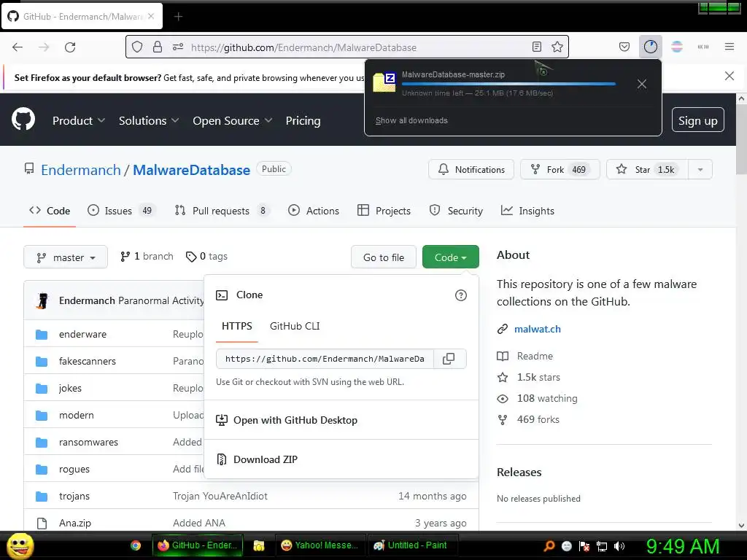Open the Insights tab
This screenshot has width=747, height=560.
click(x=527, y=211)
